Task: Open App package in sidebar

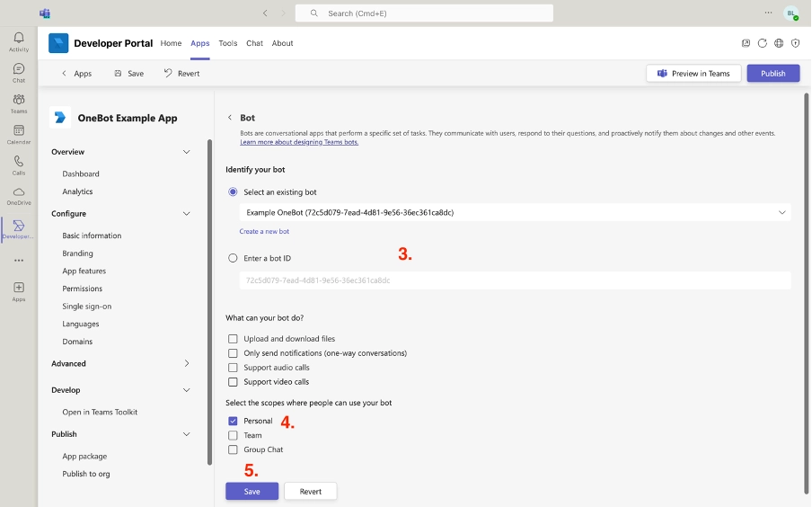Action: [84, 456]
